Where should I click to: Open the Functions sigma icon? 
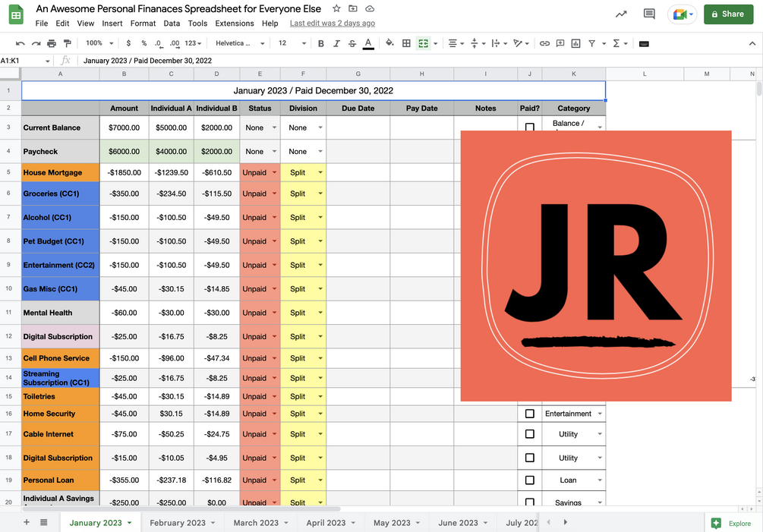616,43
